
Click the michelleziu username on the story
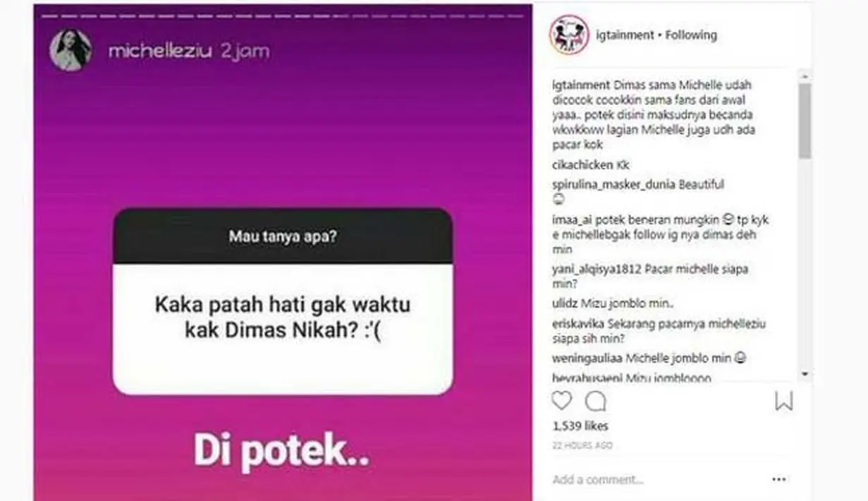(160, 52)
